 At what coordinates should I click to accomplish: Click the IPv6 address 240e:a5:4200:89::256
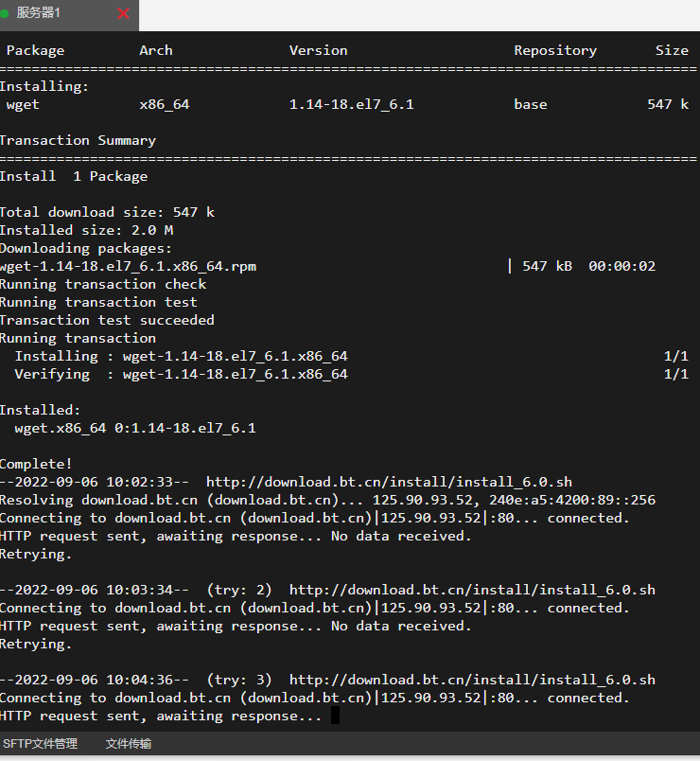[572, 500]
